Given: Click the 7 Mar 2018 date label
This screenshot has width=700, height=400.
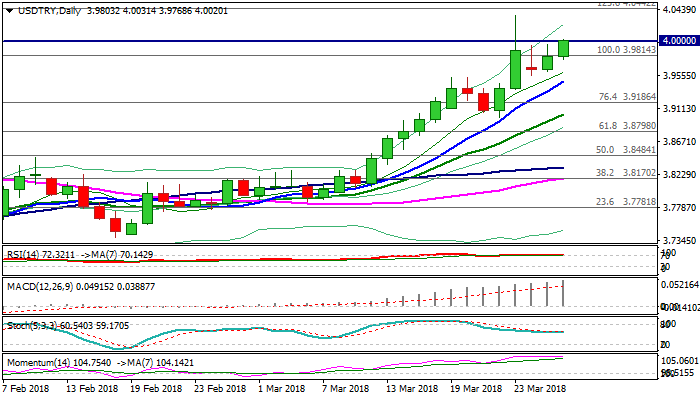Looking at the screenshot, I should [x=346, y=389].
